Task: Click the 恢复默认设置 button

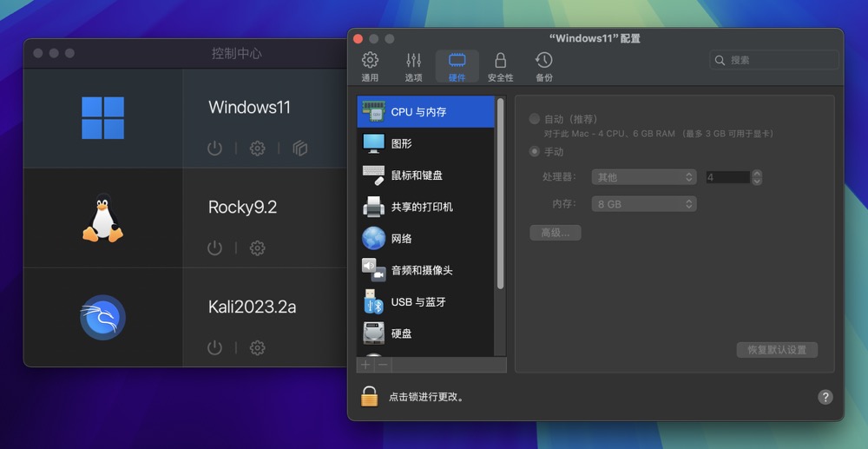Action: (x=777, y=350)
